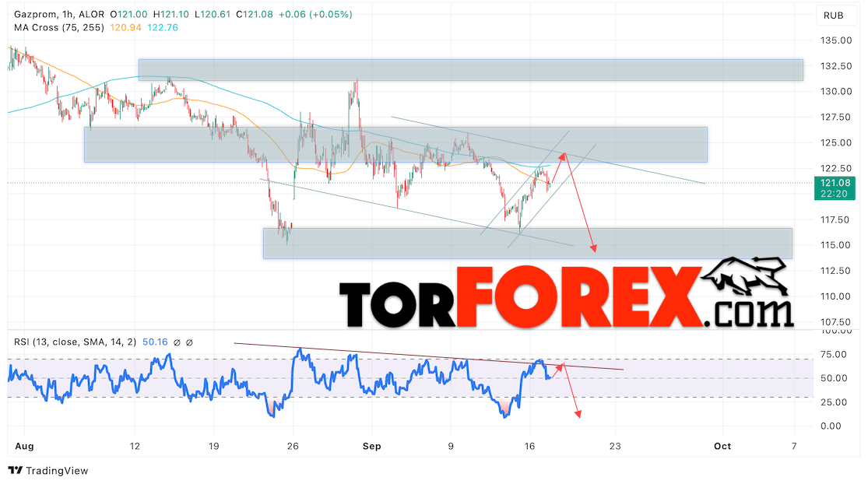Click the 107.50 price axis label

(x=836, y=322)
